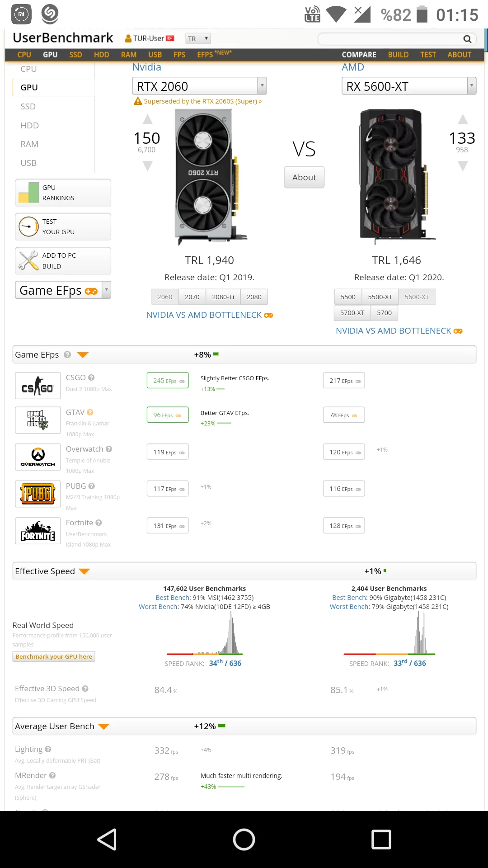The height and width of the screenshot is (868, 488).
Task: Open the EFPS new tab
Action: pyautogui.click(x=214, y=54)
